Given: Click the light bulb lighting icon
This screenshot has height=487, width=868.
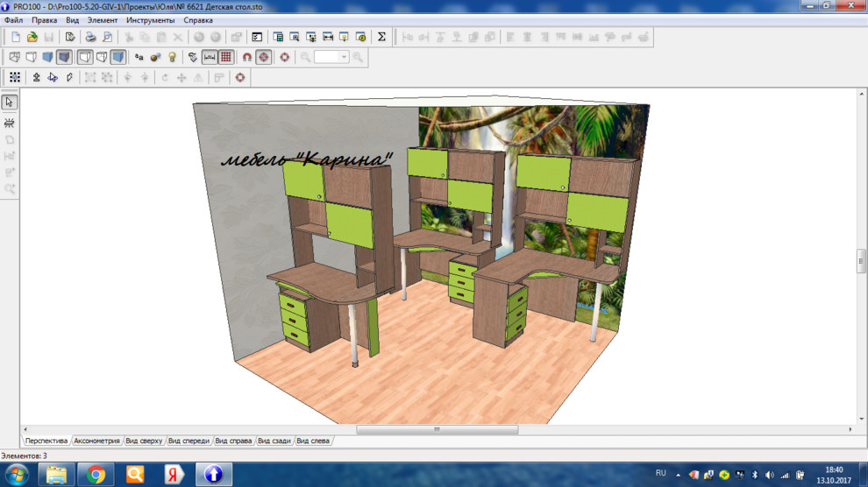Looking at the screenshot, I should (x=172, y=57).
